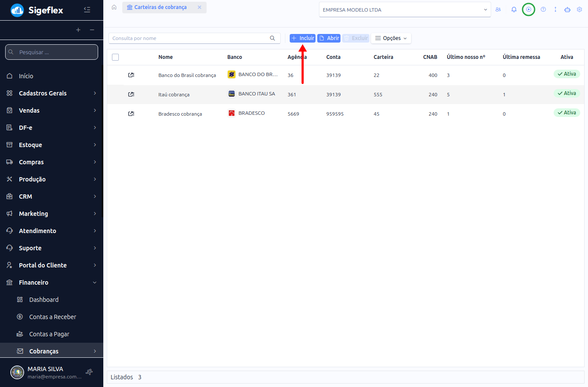Click the Excluir button

pyautogui.click(x=356, y=38)
